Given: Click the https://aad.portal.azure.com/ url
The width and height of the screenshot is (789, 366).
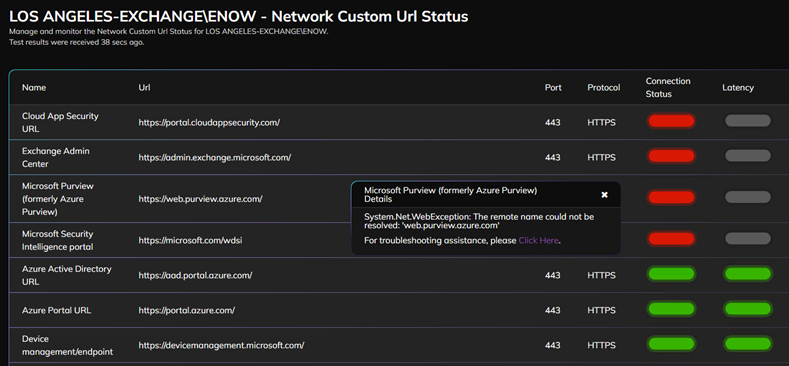Looking at the screenshot, I should (195, 275).
